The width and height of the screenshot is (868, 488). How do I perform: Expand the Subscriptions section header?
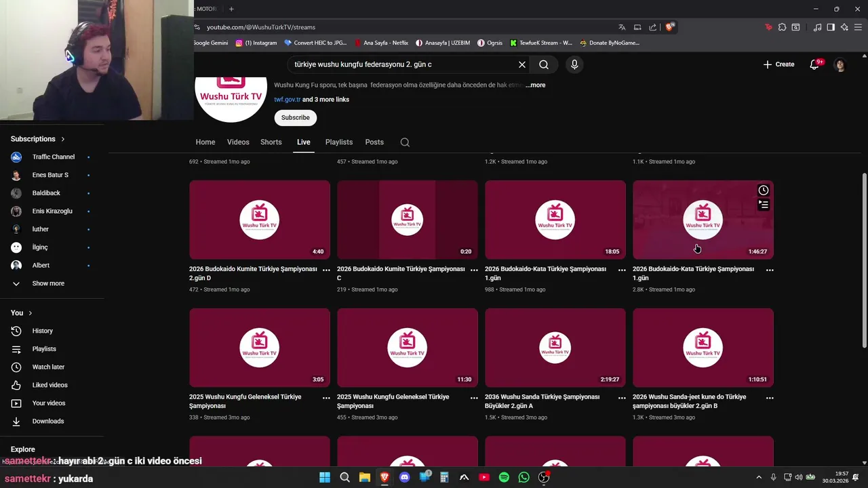click(x=37, y=139)
